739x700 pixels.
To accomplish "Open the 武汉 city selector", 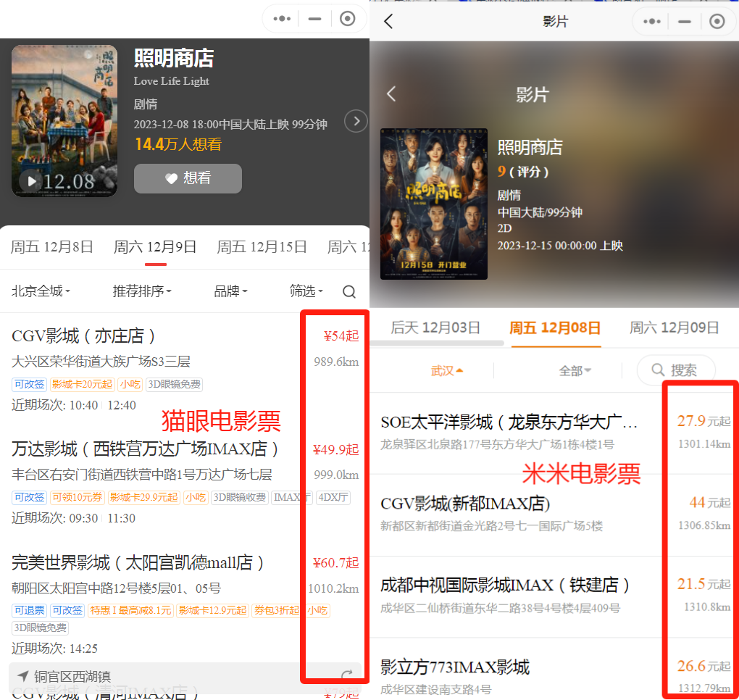I will [x=447, y=371].
